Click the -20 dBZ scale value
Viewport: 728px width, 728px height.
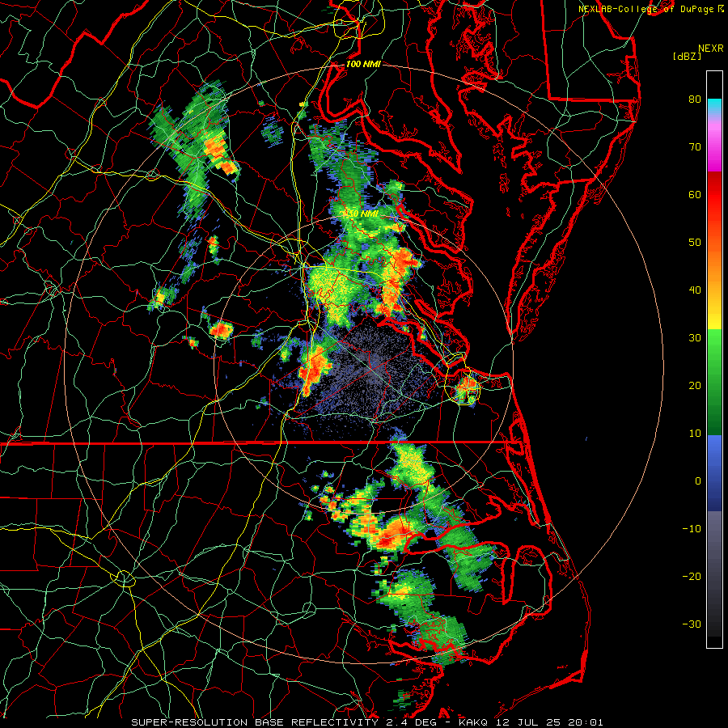692,577
